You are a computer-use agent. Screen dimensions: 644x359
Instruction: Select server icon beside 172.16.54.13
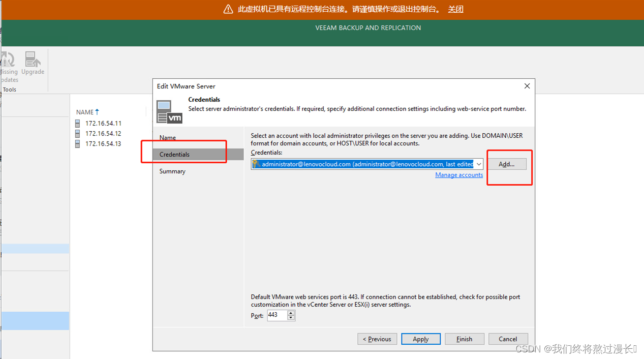(77, 144)
